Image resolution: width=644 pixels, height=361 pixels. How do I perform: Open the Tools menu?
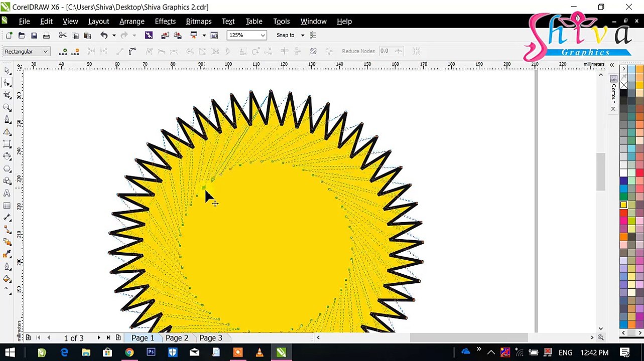(282, 21)
